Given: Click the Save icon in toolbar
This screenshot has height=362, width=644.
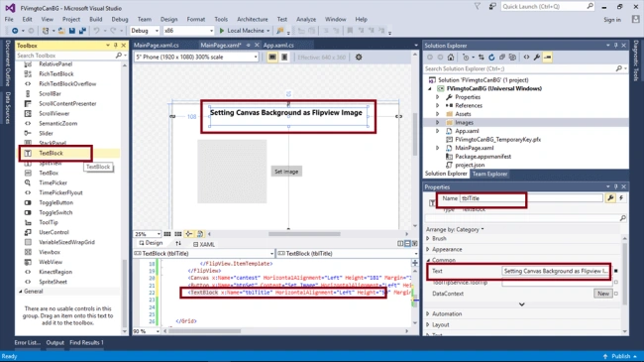Looking at the screenshot, I should 72,31.
